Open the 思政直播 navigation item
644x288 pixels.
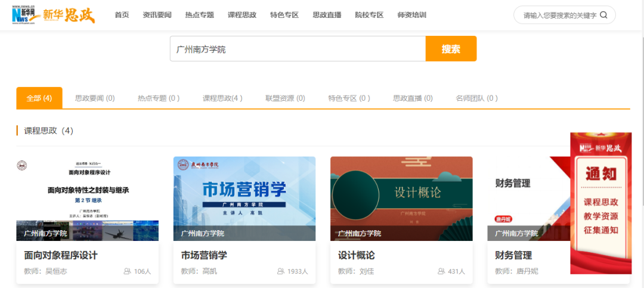(x=327, y=15)
